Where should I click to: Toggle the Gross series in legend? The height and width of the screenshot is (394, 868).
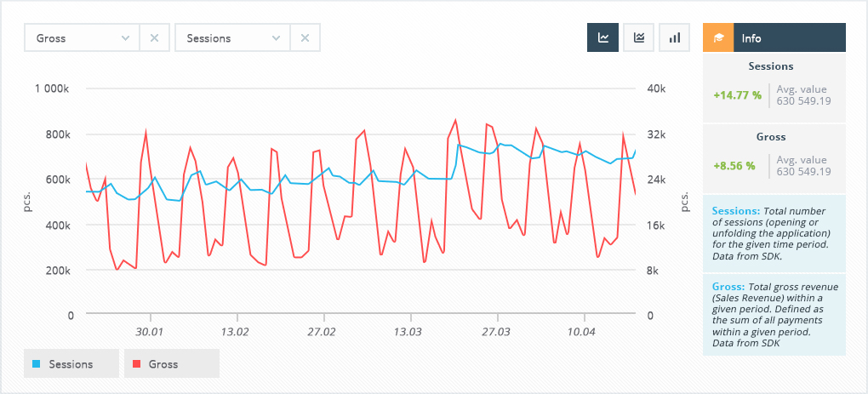pyautogui.click(x=171, y=363)
